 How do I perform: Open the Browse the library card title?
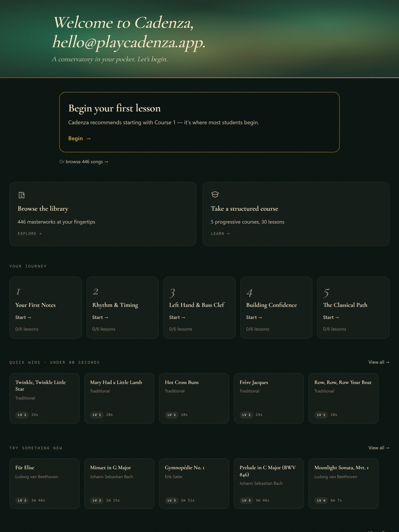pos(43,209)
